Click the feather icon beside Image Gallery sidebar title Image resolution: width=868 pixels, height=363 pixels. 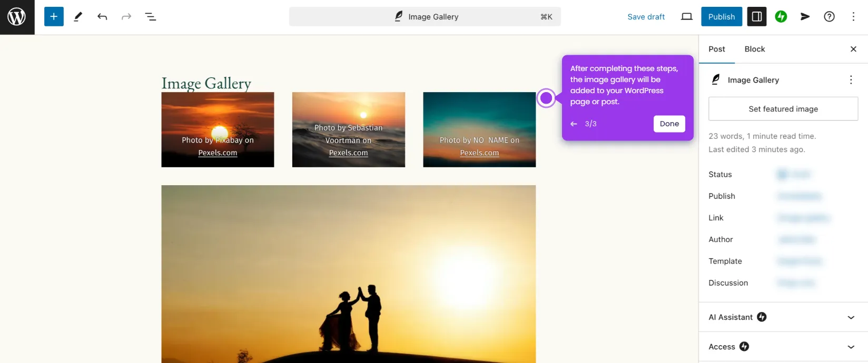(716, 79)
